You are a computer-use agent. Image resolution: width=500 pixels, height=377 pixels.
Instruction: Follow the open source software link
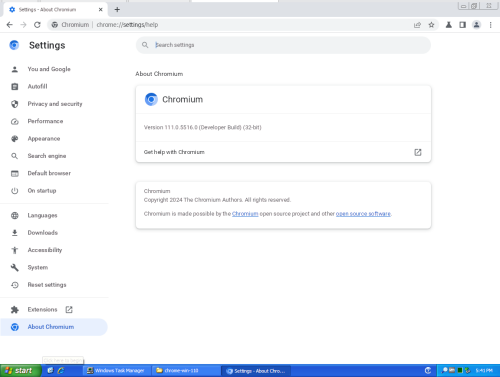point(363,214)
